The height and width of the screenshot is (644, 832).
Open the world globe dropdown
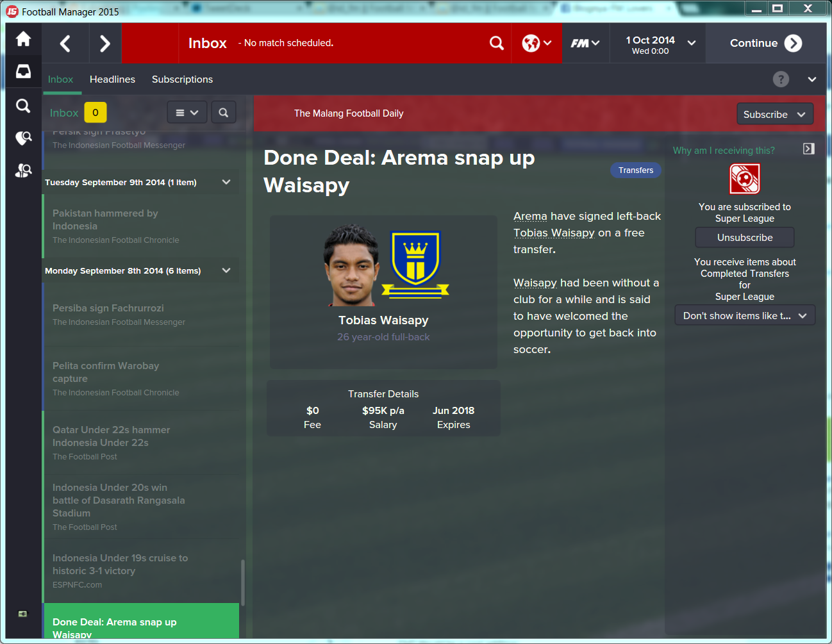click(x=537, y=43)
